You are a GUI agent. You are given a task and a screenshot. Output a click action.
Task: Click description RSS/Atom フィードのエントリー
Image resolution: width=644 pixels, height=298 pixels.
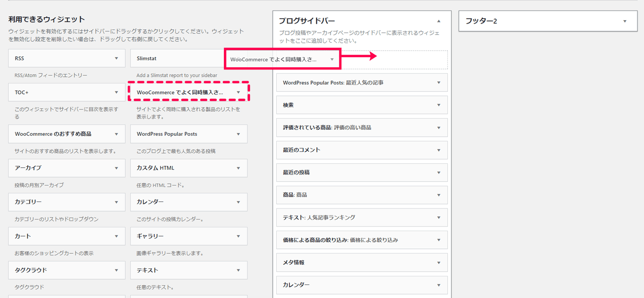tap(51, 75)
